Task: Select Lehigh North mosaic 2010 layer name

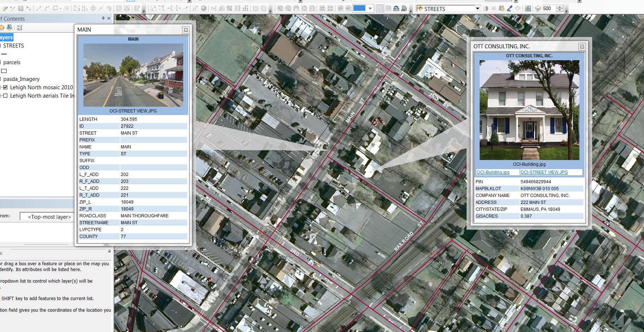Action: pos(41,87)
